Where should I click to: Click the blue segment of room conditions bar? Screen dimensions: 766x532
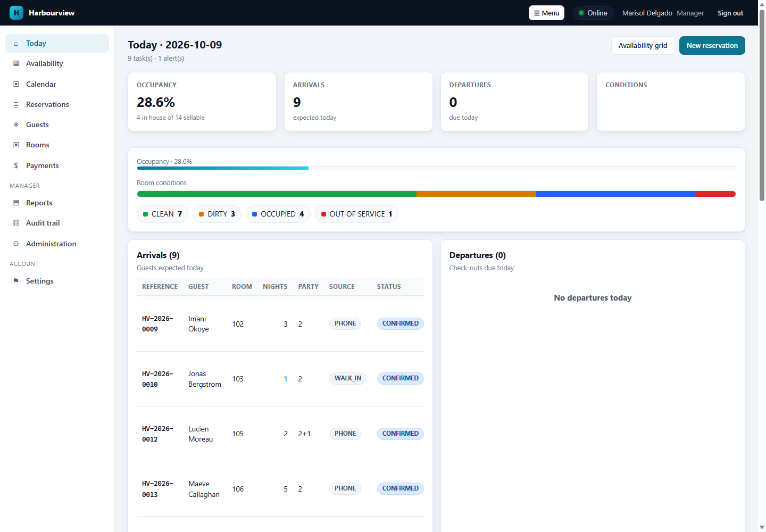point(615,194)
